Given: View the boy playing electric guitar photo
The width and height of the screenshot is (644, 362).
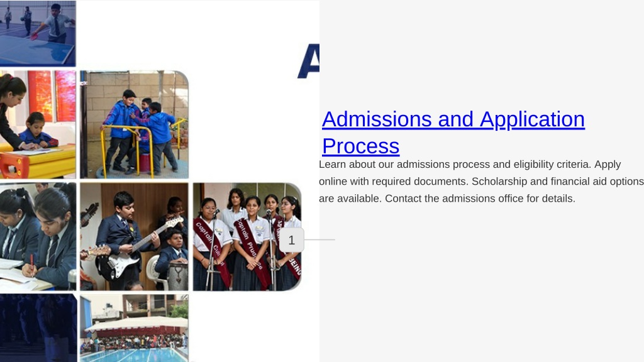Looking at the screenshot, I should pos(135,236).
